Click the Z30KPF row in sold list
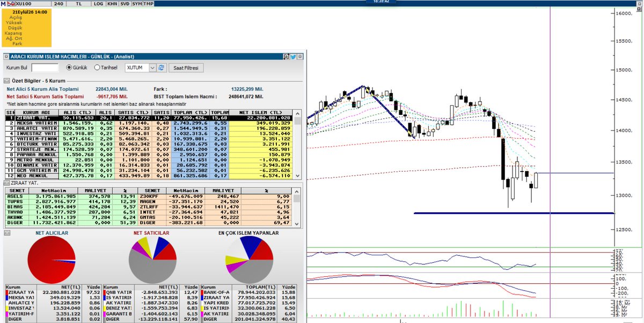The image size is (644, 323). [215, 197]
